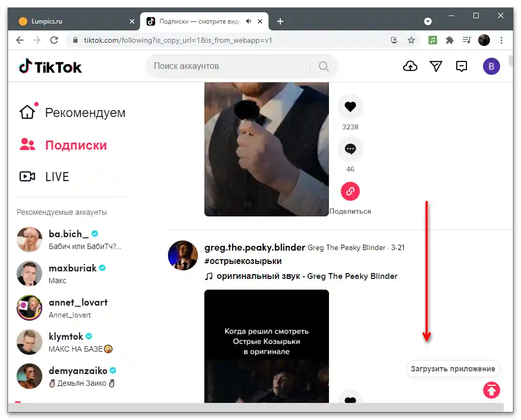
Task: Close the Lumpics.ru tab
Action: 132,21
